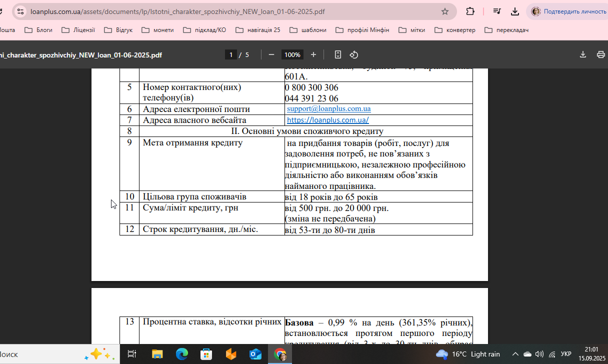The width and height of the screenshot is (608, 364).
Task: Open the Відгук bookmarks folder
Action: click(118, 30)
